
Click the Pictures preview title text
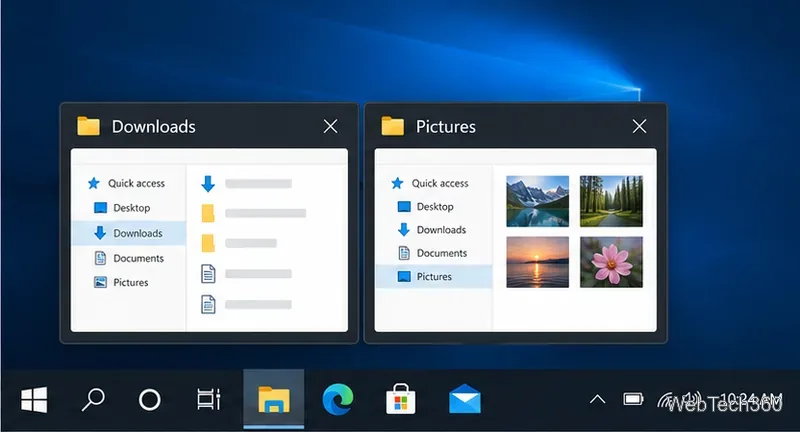point(446,126)
